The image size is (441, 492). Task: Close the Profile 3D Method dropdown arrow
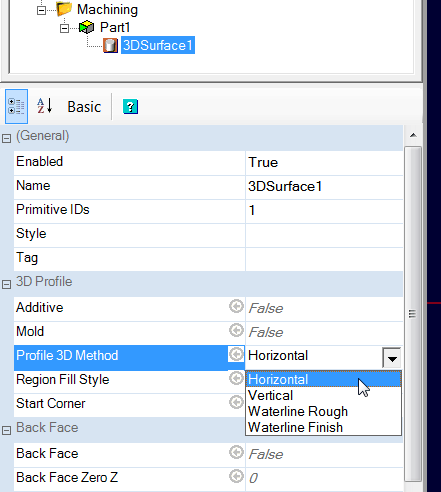click(x=392, y=358)
